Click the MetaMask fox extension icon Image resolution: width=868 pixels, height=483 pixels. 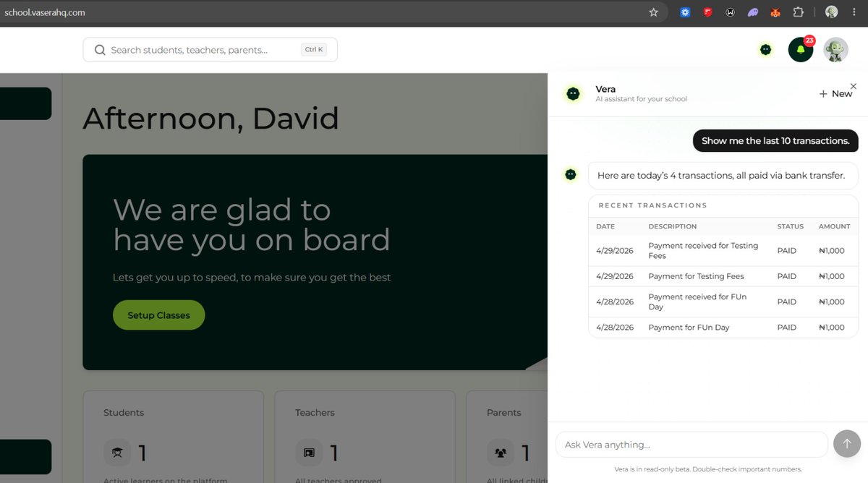tap(775, 12)
